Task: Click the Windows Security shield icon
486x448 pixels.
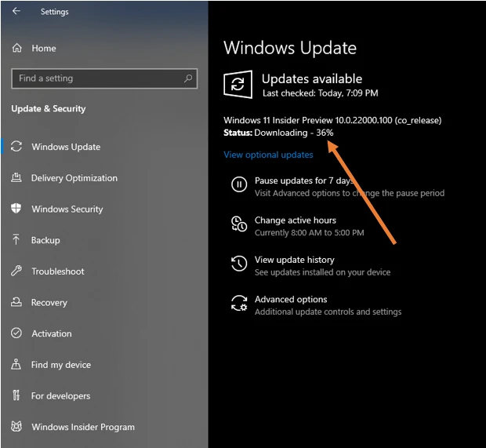Action: click(16, 209)
